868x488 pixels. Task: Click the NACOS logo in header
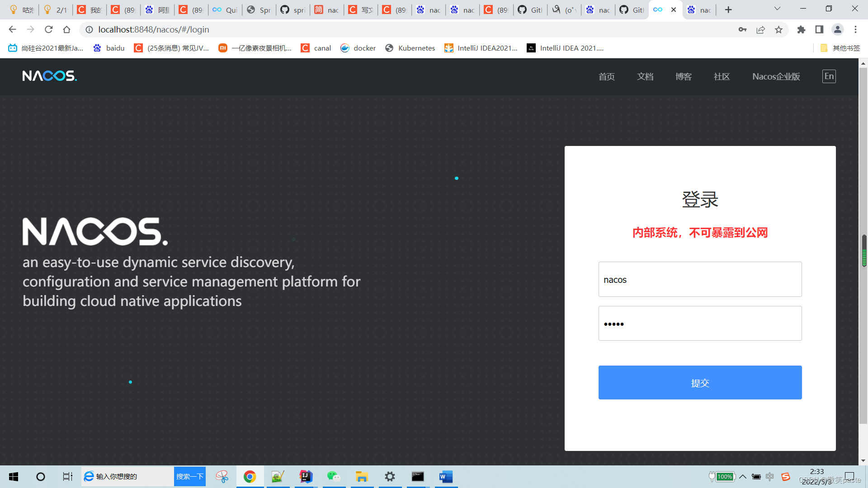click(50, 76)
